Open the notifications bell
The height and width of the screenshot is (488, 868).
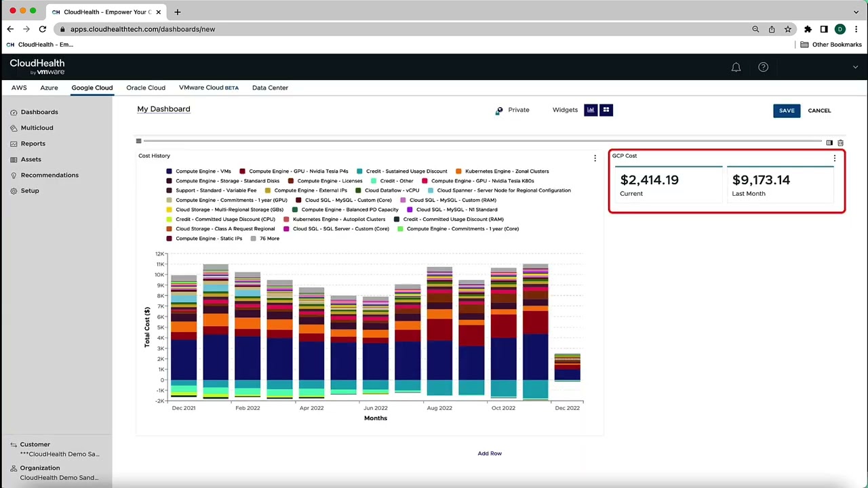[736, 67]
